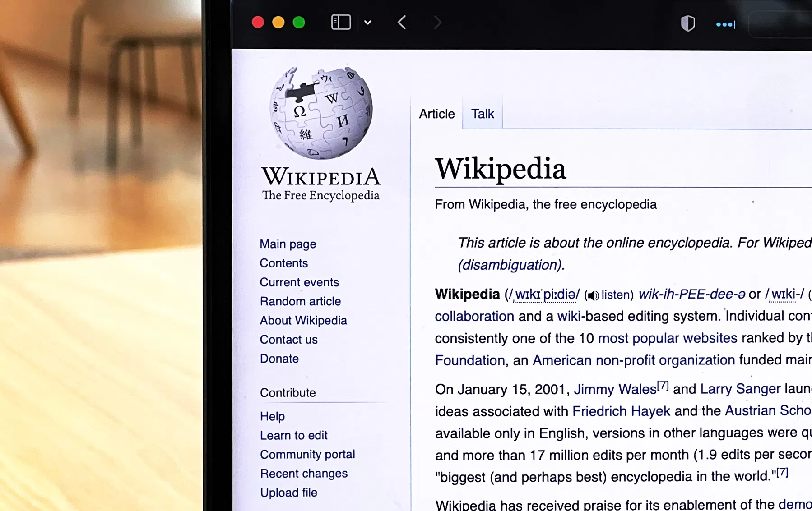Click the Safari address bar field
The image size is (812, 511).
pos(781,23)
